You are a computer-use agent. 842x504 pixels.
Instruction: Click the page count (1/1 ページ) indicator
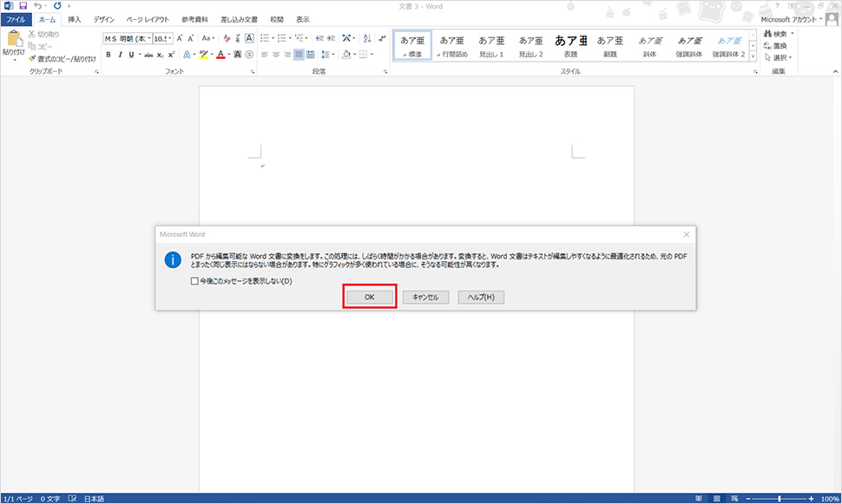coord(17,499)
